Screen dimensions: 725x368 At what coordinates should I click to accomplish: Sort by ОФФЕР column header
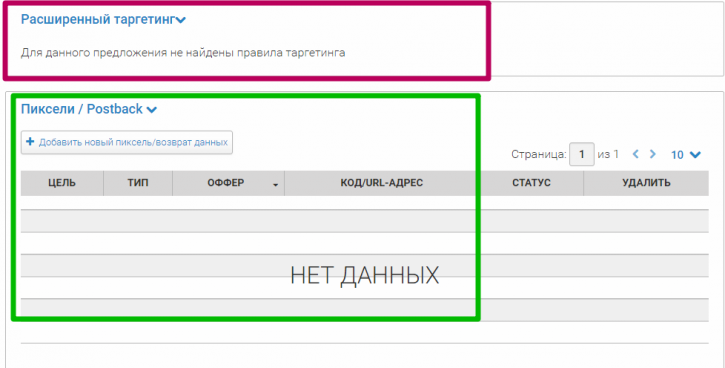point(228,183)
